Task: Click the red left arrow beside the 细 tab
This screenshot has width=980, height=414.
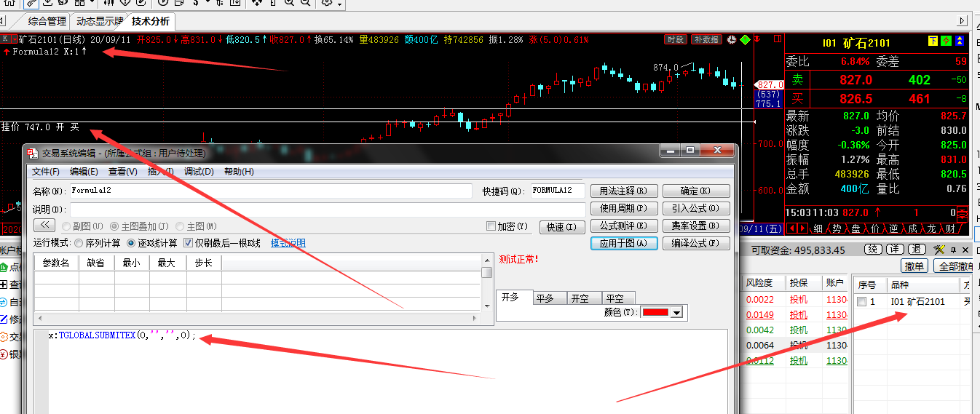Action: pos(791,228)
